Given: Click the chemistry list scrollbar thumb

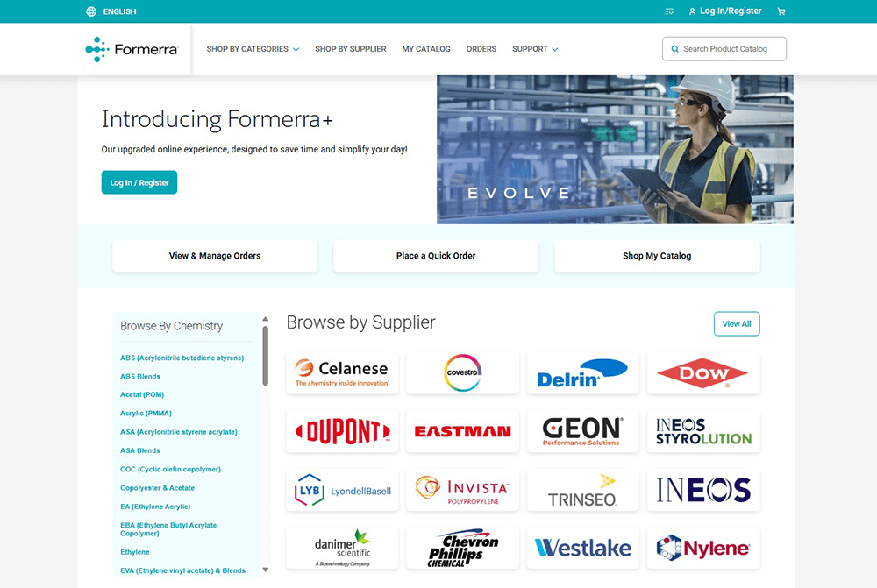Looking at the screenshot, I should 265,356.
